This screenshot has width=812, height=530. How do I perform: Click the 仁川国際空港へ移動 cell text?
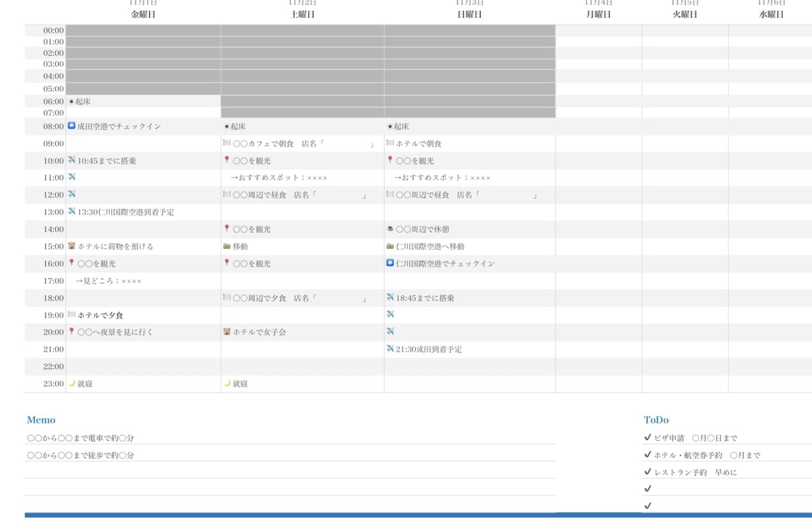(430, 246)
